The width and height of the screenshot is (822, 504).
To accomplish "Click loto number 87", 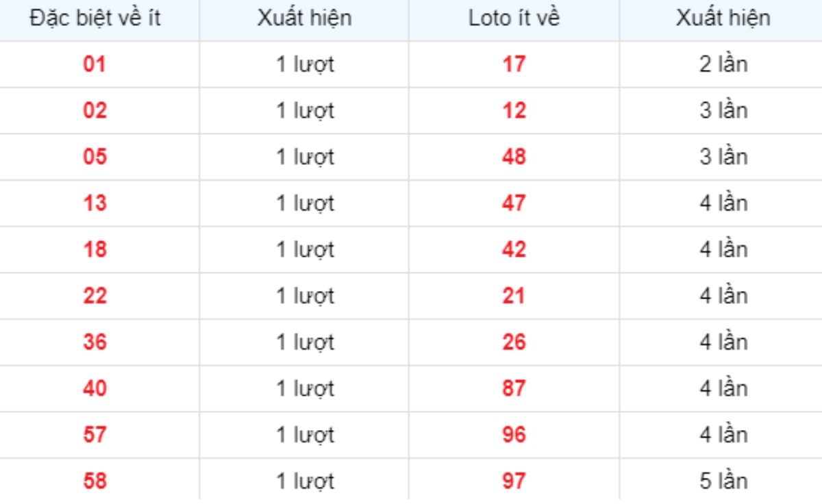I will 514,389.
